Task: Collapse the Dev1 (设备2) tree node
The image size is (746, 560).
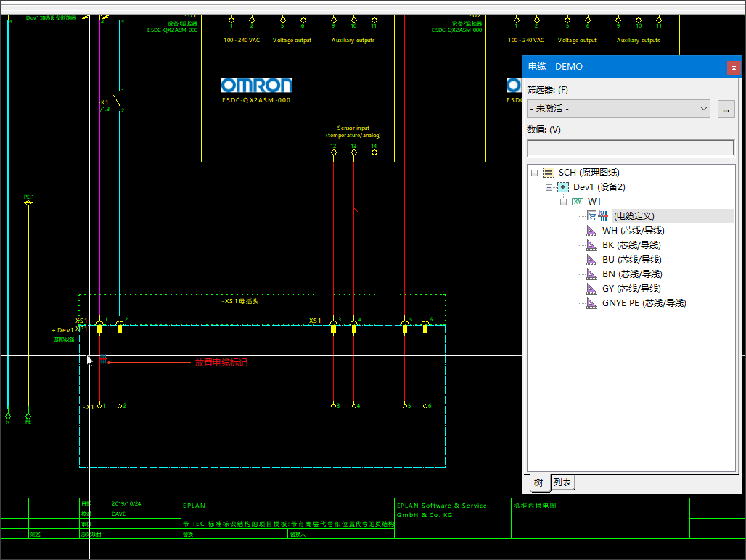Action: (549, 187)
